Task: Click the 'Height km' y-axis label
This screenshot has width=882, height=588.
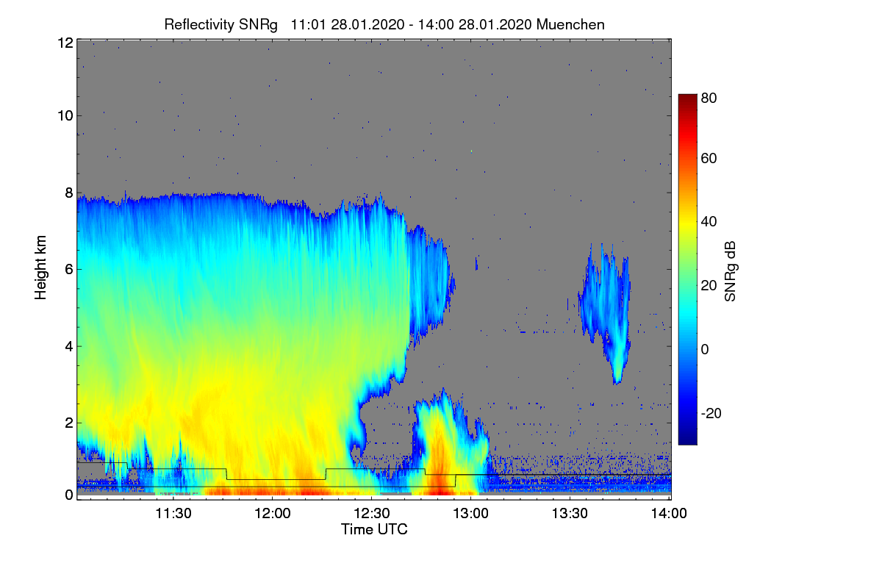Action: 41,268
